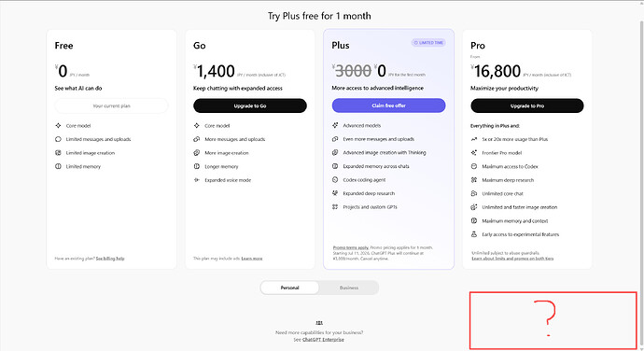Click the Maximum deep research icon
The image size is (644, 351).
tap(474, 180)
